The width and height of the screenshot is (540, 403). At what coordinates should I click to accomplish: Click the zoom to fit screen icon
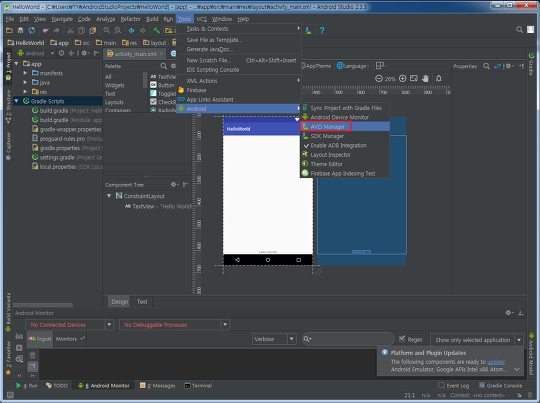click(x=414, y=79)
